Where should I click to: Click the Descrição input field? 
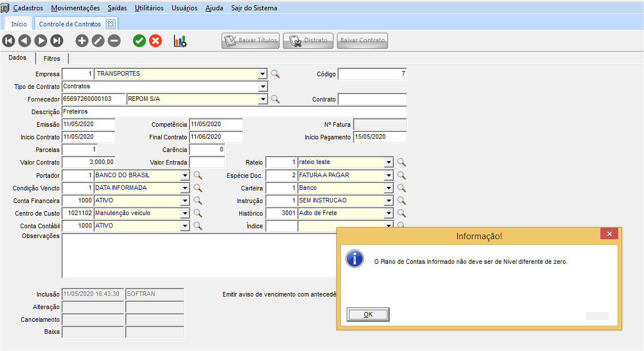click(234, 112)
